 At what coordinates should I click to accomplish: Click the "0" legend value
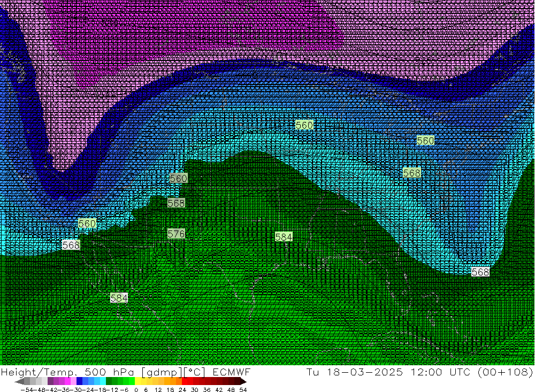coord(136,390)
